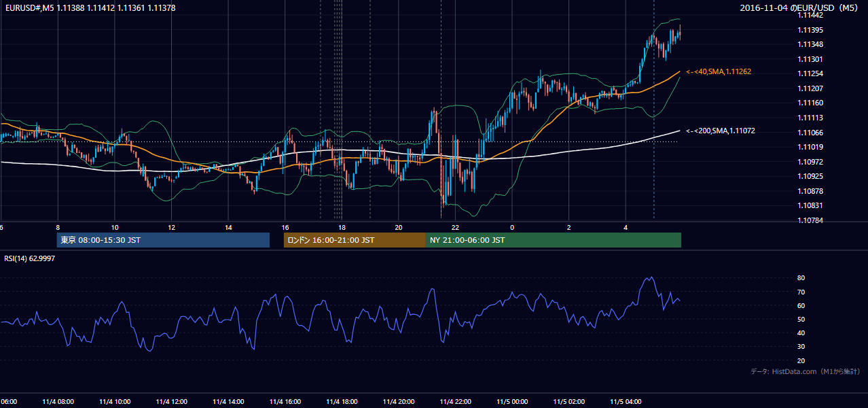Click price level 1.11301 on the axis
The height and width of the screenshot is (408, 868).
coord(810,59)
